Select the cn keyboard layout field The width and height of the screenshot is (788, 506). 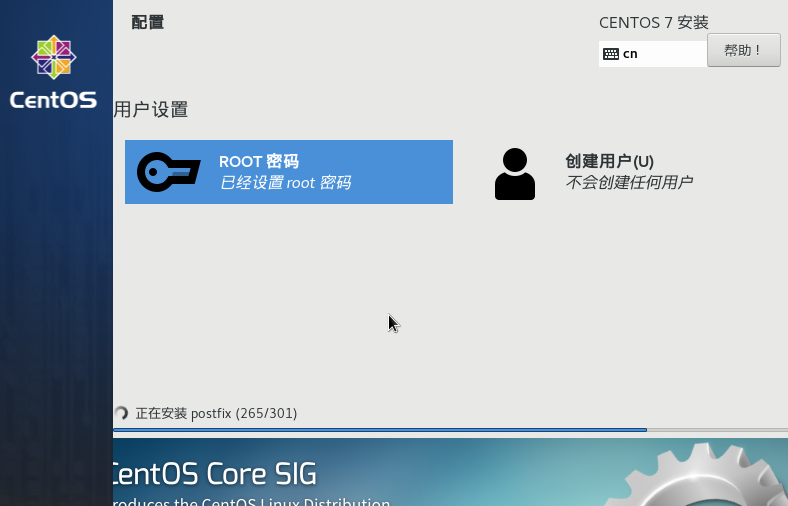coord(653,54)
